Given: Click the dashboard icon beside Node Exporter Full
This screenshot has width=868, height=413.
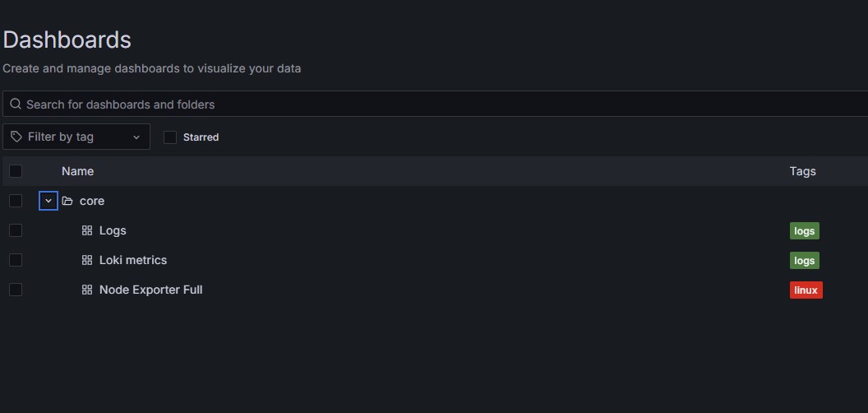Looking at the screenshot, I should click(x=87, y=290).
